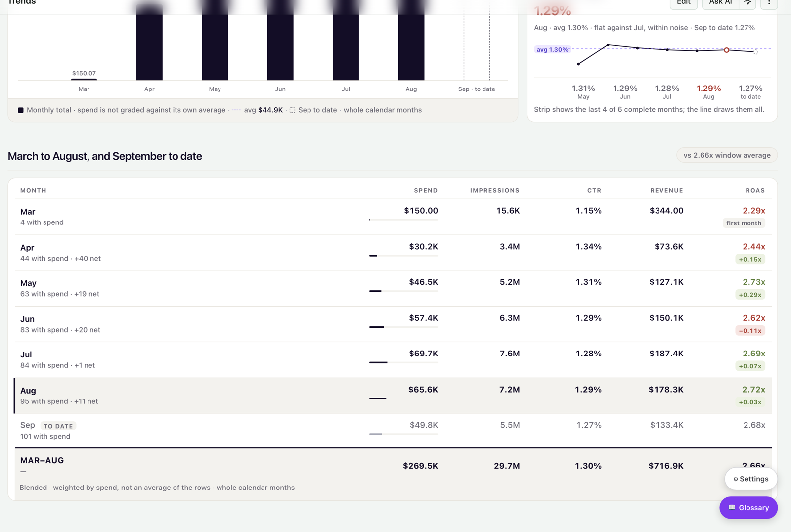Click the 2.73x ROAS value in May row
The height and width of the screenshot is (532, 791).
click(753, 282)
